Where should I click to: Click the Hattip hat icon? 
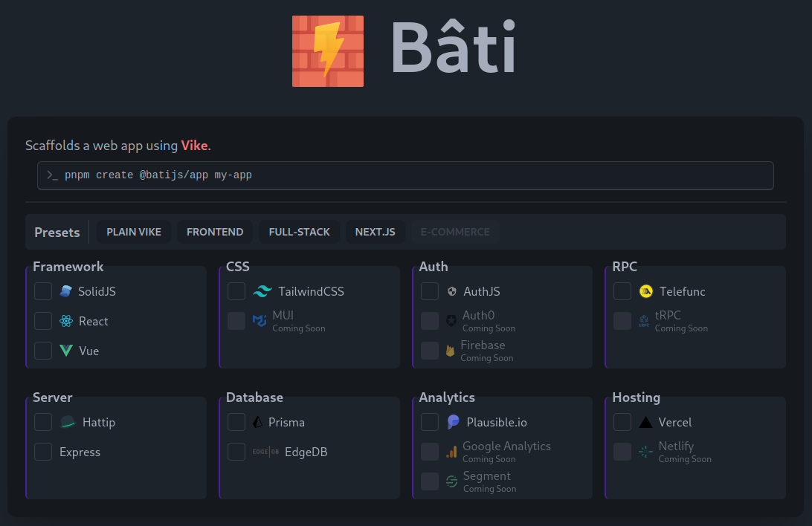click(68, 422)
